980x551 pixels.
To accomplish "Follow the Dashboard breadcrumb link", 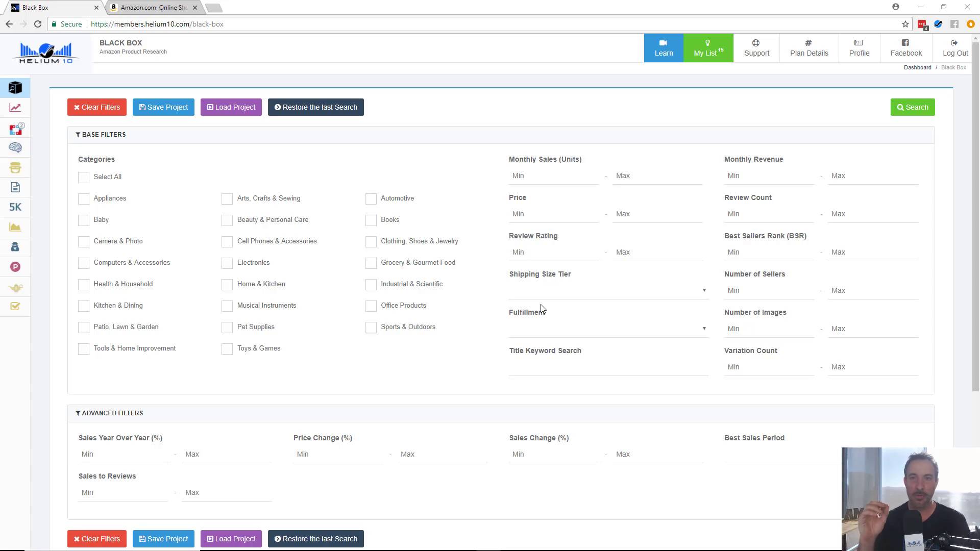I will pos(917,67).
